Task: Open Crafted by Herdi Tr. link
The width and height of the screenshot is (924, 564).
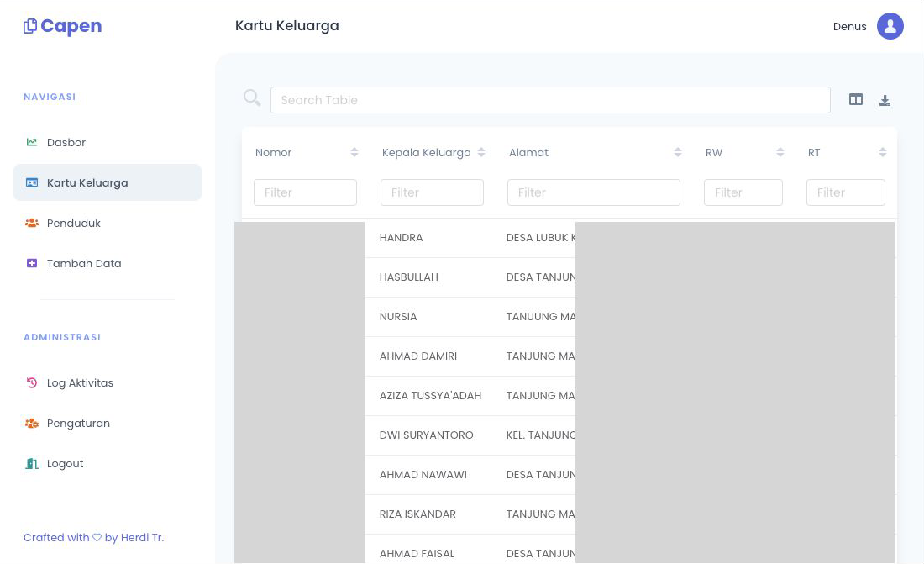Action: tap(93, 537)
